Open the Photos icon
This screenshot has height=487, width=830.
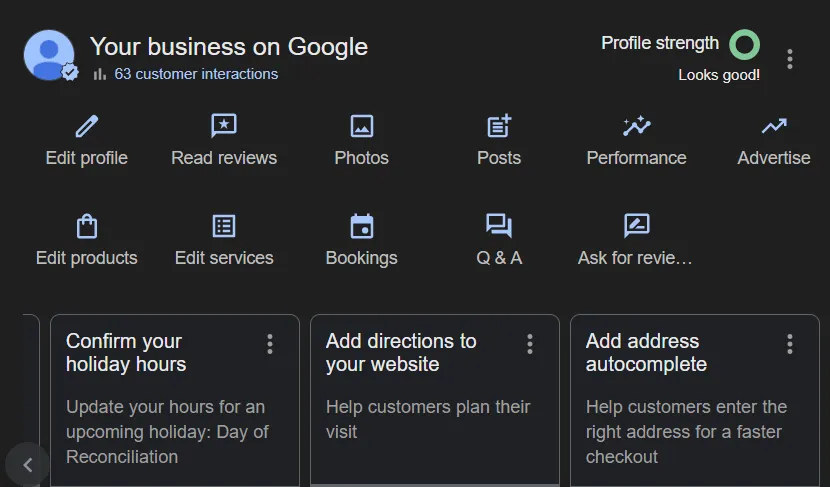[362, 126]
